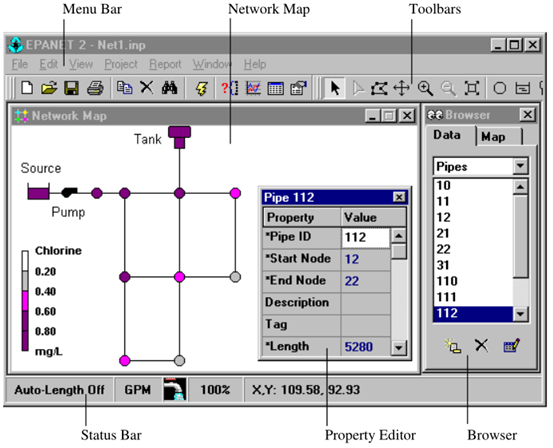Viewport: 553px width, 448px height.
Task: Click the Save floppy disk icon
Action: click(71, 88)
